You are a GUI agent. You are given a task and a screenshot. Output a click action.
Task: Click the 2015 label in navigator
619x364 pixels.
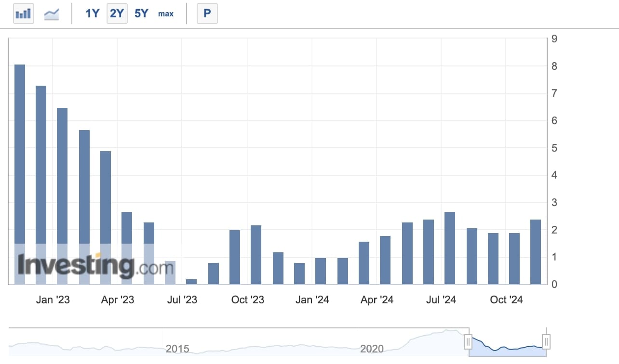(x=177, y=349)
